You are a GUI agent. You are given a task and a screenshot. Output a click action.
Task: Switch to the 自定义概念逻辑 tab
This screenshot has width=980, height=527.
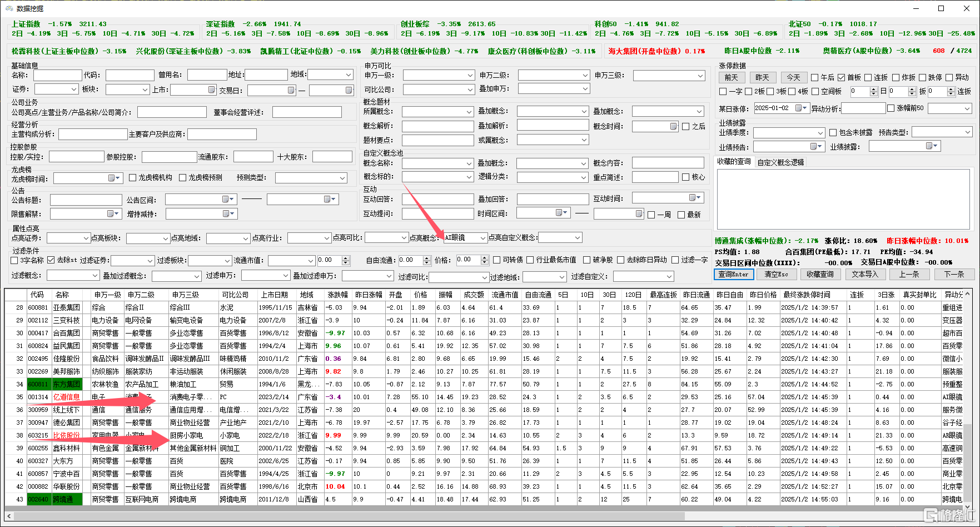[780, 162]
